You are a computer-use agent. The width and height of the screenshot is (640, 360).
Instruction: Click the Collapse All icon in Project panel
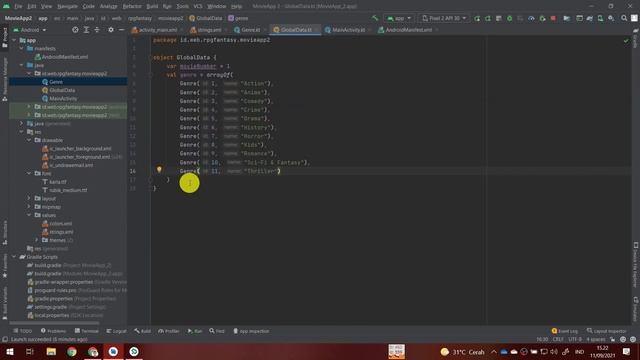[x=97, y=30]
